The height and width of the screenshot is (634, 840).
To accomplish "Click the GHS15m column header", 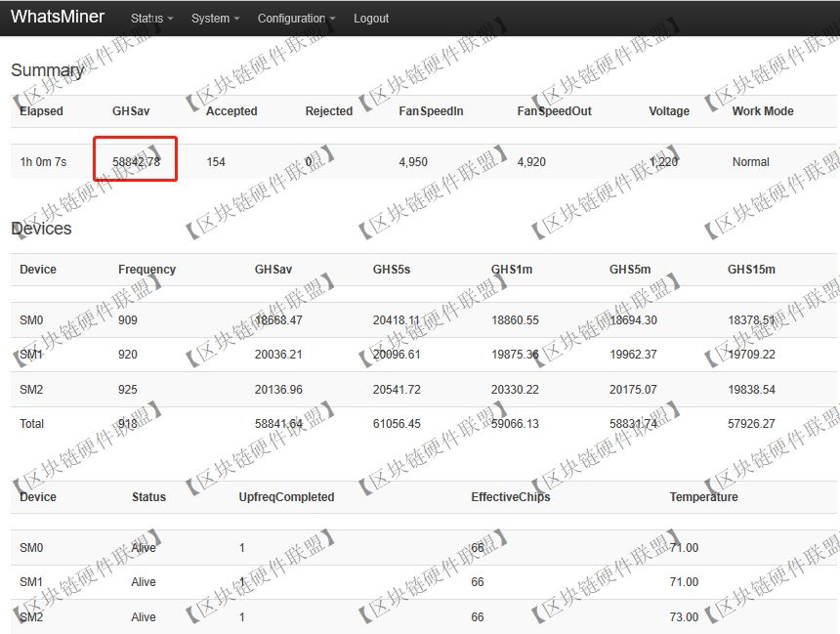I will pyautogui.click(x=751, y=269).
